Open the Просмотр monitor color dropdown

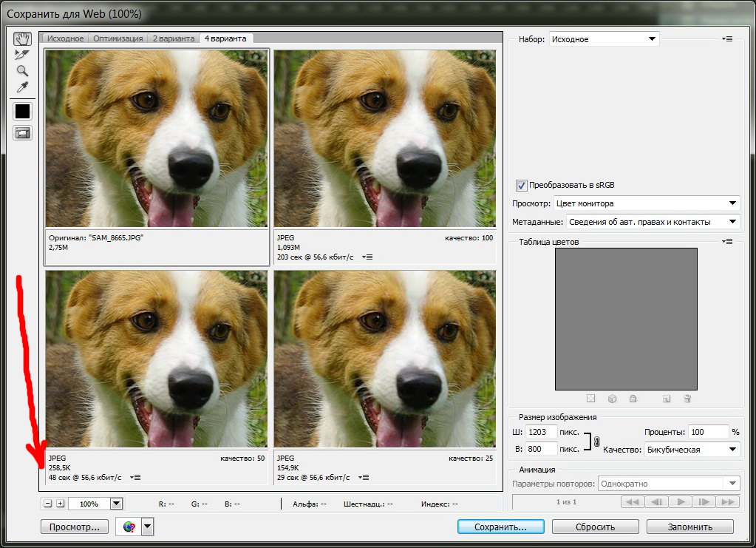pyautogui.click(x=646, y=203)
